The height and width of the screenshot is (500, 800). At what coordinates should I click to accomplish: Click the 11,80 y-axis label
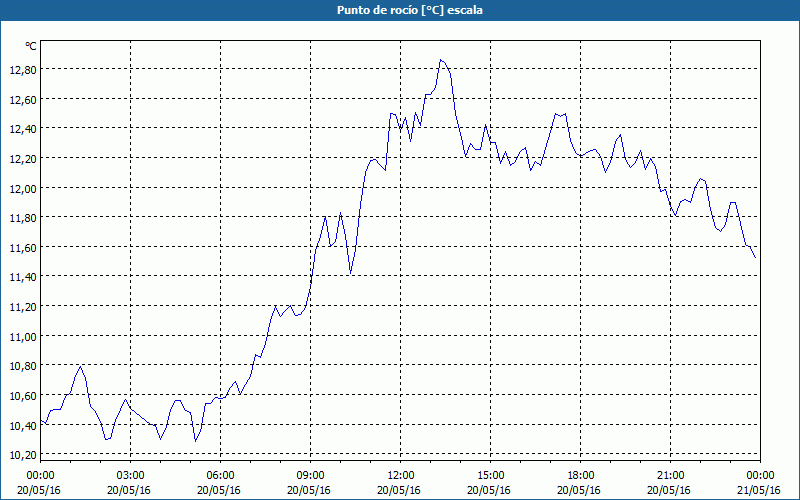[x=23, y=218]
